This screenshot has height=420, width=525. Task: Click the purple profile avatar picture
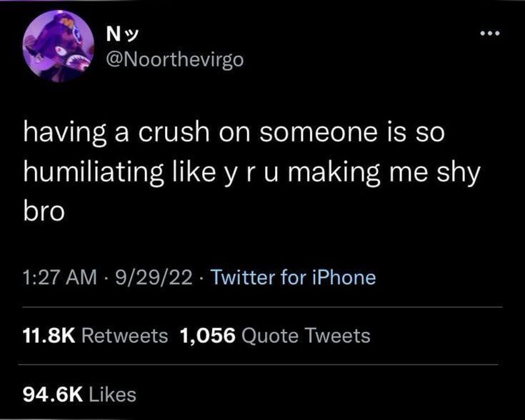[x=59, y=46]
